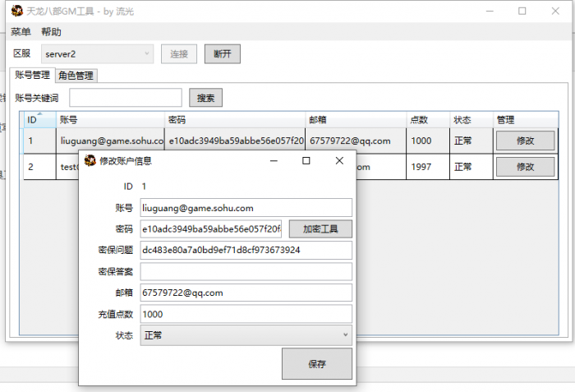The height and width of the screenshot is (392, 575).
Task: Click the 断开 button
Action: [223, 54]
